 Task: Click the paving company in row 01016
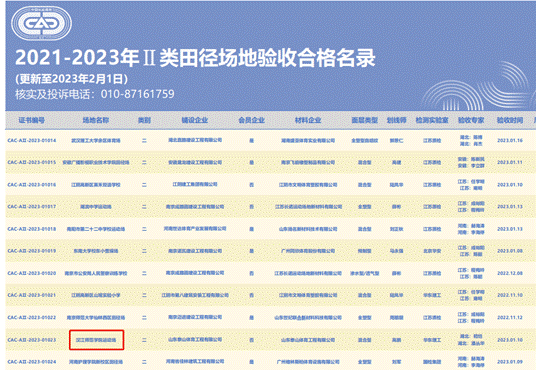(195, 184)
